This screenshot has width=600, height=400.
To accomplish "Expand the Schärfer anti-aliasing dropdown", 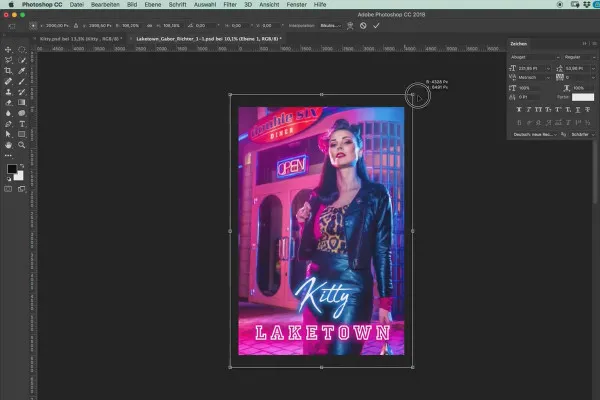I will click(582, 134).
